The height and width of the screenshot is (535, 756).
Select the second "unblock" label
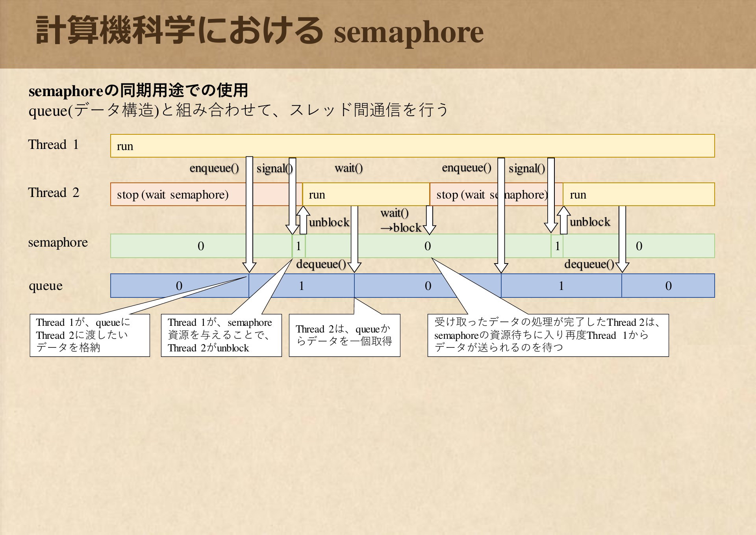point(590,222)
